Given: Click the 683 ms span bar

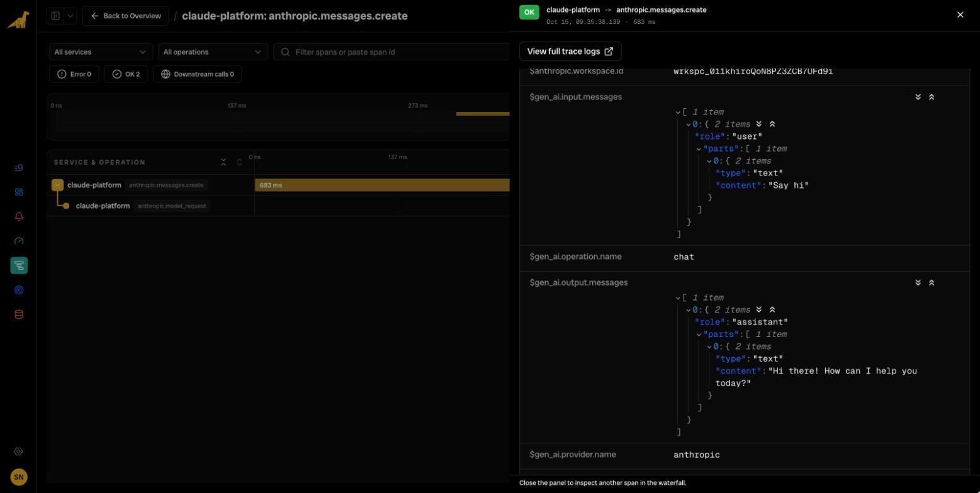Looking at the screenshot, I should [382, 185].
